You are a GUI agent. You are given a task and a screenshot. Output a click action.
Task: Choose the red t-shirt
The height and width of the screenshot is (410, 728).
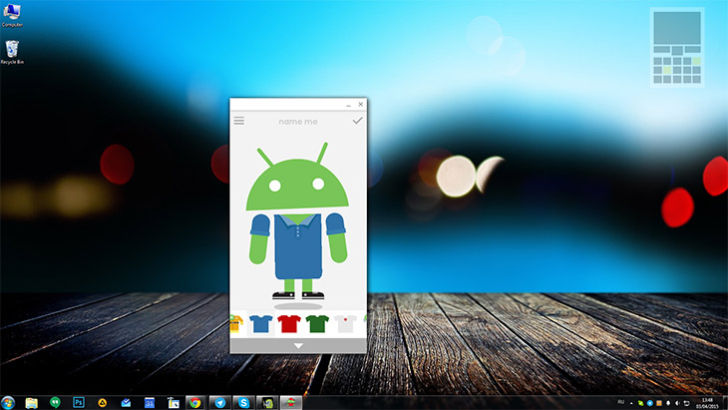pyautogui.click(x=289, y=324)
